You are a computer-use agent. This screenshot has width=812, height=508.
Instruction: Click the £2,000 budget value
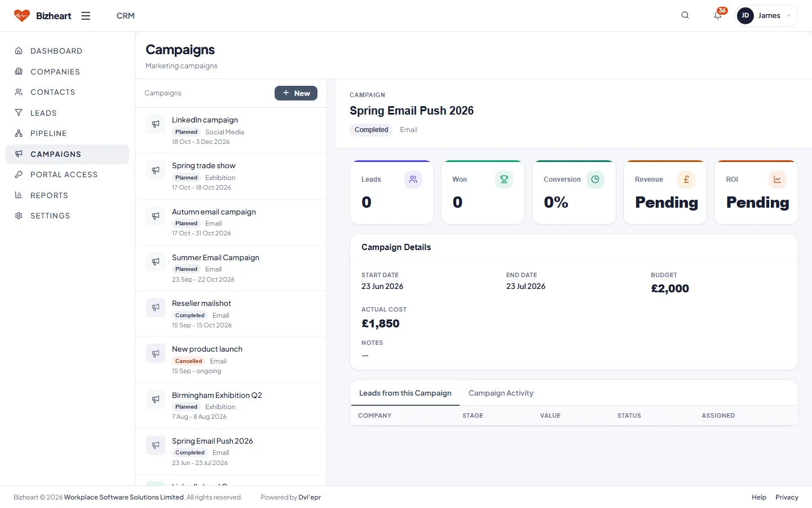[670, 288]
